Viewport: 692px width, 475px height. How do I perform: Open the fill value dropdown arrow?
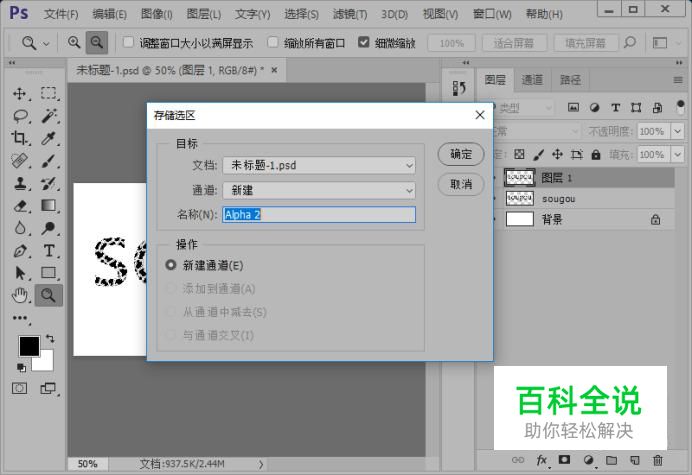click(x=677, y=155)
